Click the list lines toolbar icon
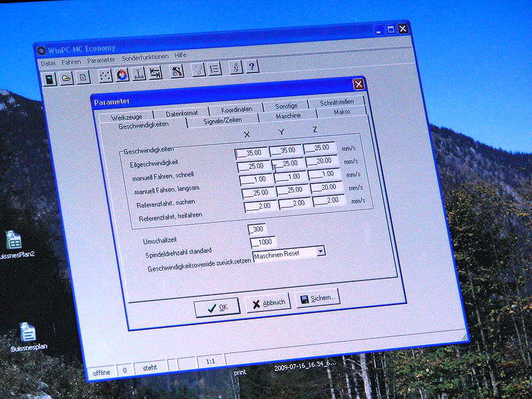This screenshot has height=399, width=532. click(x=215, y=69)
